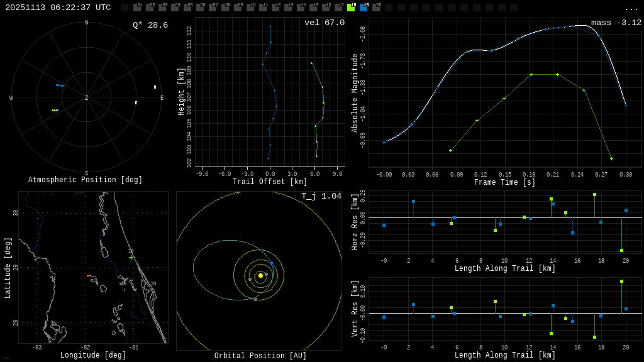Click the mass -3.12 readout
644x362 pixels.
[616, 23]
